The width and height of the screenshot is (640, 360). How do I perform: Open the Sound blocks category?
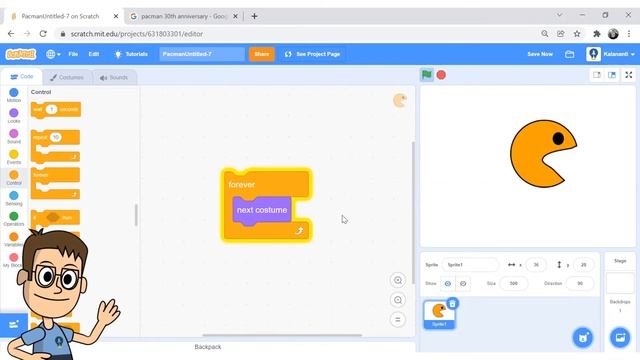tap(13, 137)
